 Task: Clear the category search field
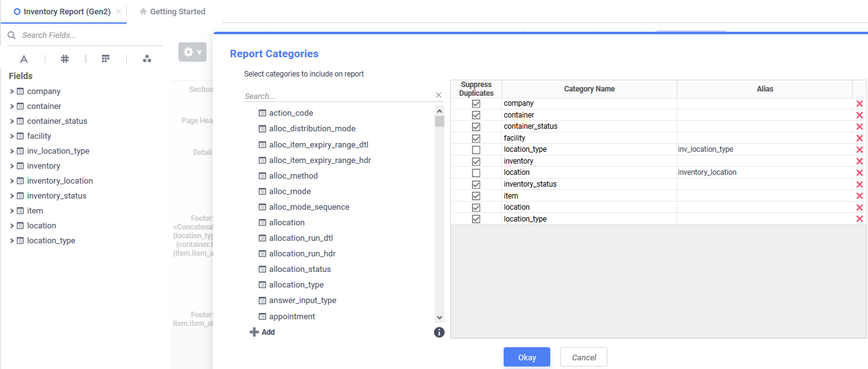point(438,95)
